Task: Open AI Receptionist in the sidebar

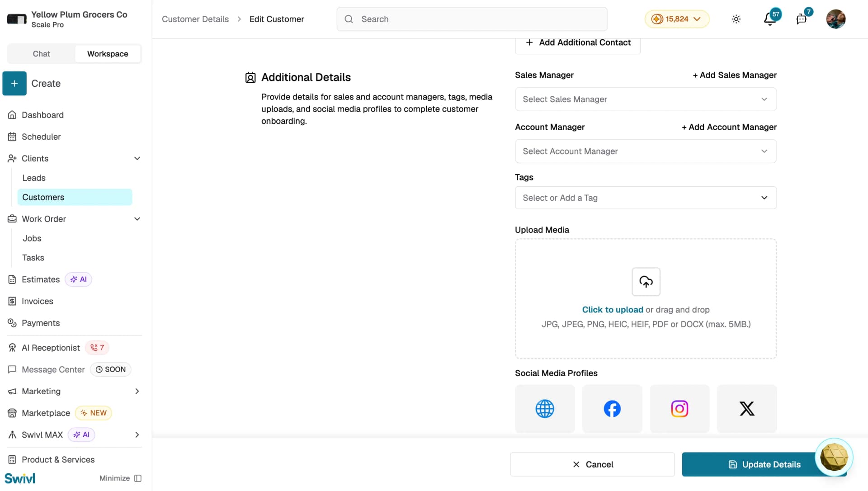Action: coord(51,348)
